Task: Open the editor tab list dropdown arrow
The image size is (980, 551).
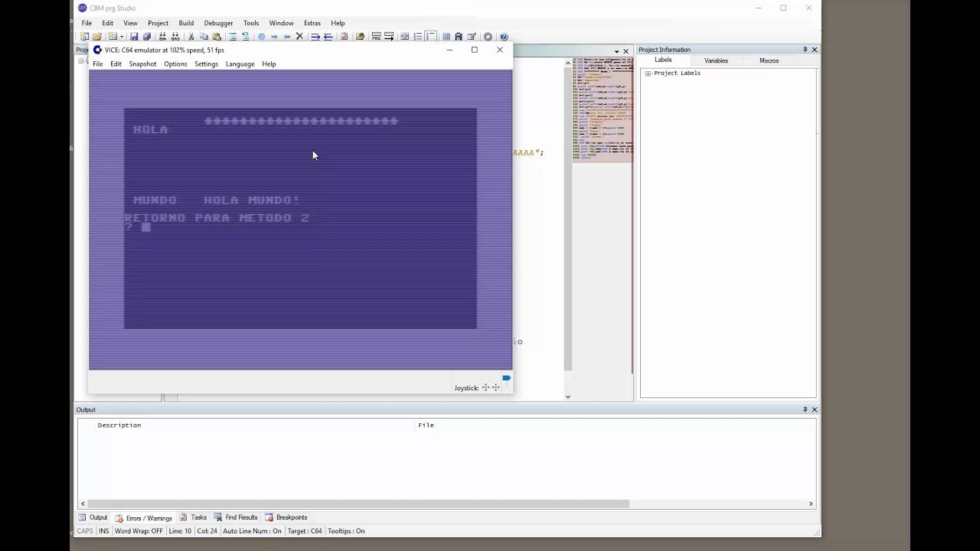Action: [x=616, y=51]
